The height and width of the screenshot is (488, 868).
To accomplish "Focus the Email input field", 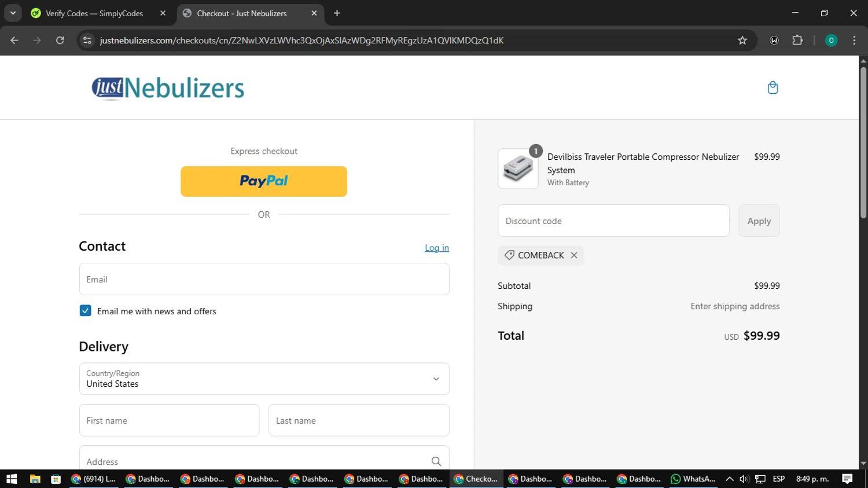I will pos(264,279).
